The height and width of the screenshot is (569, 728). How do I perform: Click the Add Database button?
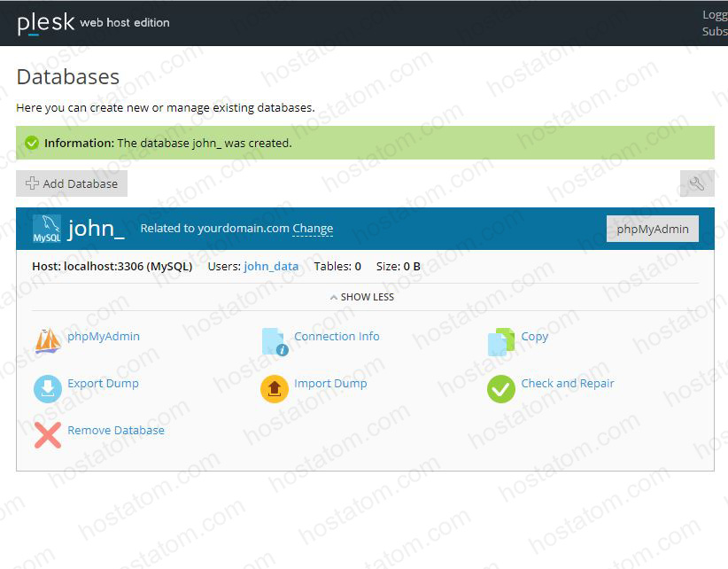pos(71,183)
